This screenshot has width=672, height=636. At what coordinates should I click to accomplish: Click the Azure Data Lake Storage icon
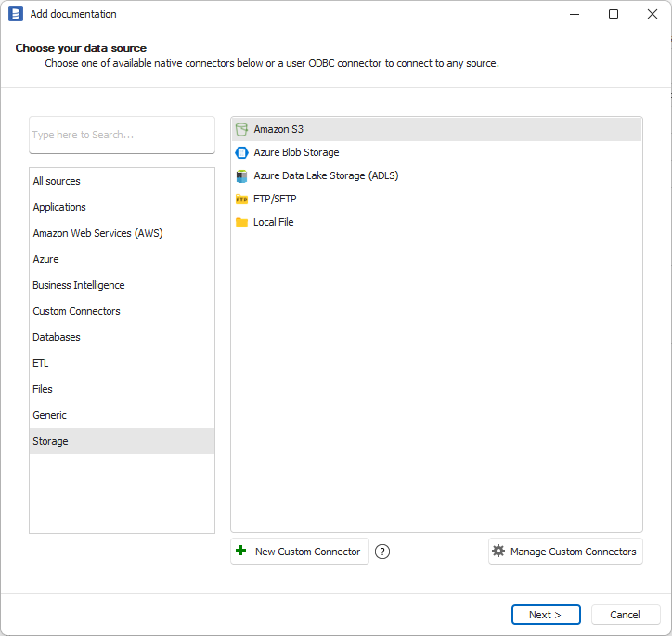click(241, 175)
